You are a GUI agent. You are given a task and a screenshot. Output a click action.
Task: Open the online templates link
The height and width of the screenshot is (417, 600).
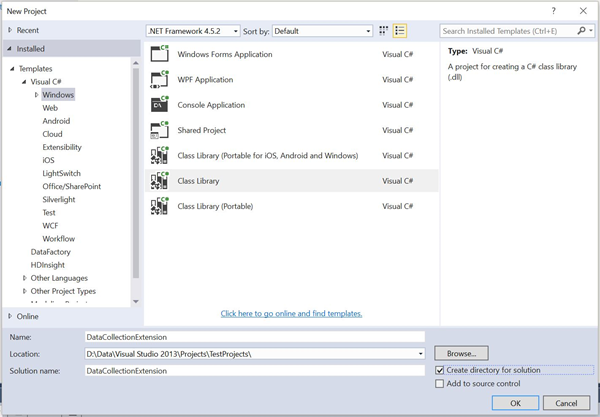point(291,313)
